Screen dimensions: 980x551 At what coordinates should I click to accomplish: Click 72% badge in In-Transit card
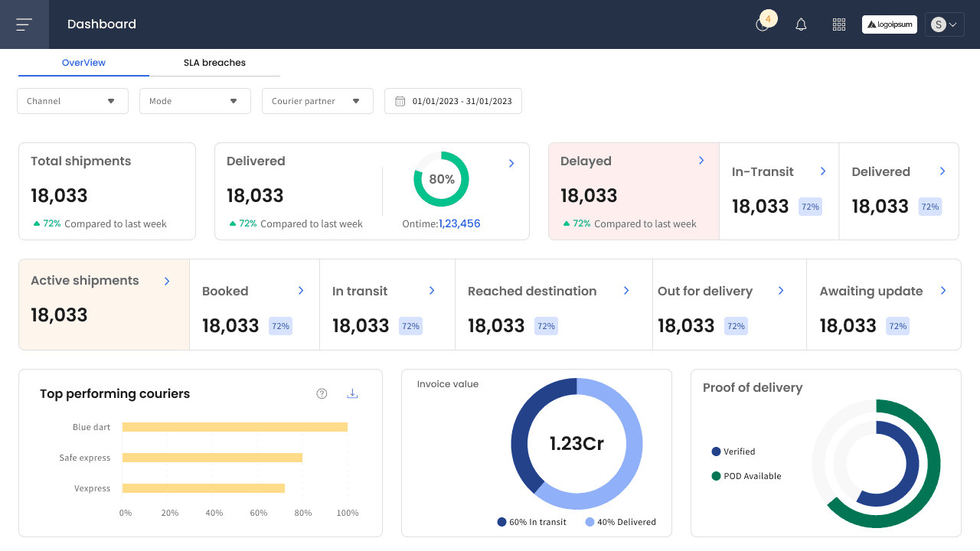click(810, 207)
